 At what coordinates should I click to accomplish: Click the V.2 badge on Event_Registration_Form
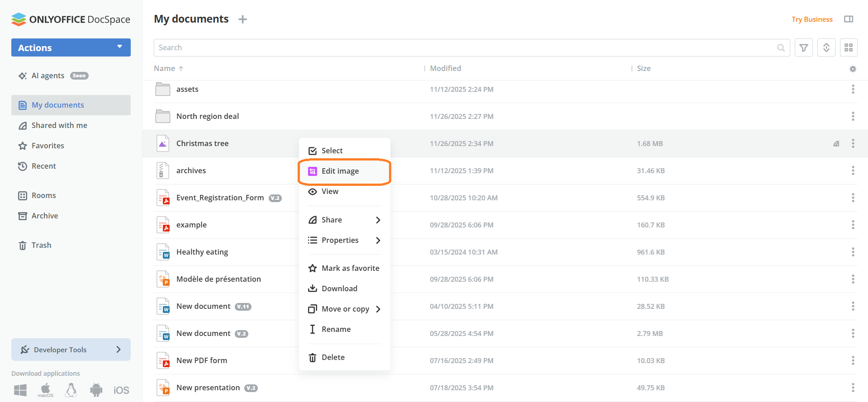275,198
